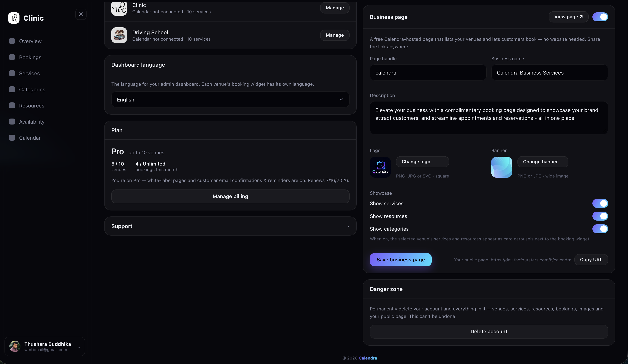Image resolution: width=628 pixels, height=364 pixels.
Task: Click the Clinic venue heartbeat icon
Action: (119, 8)
